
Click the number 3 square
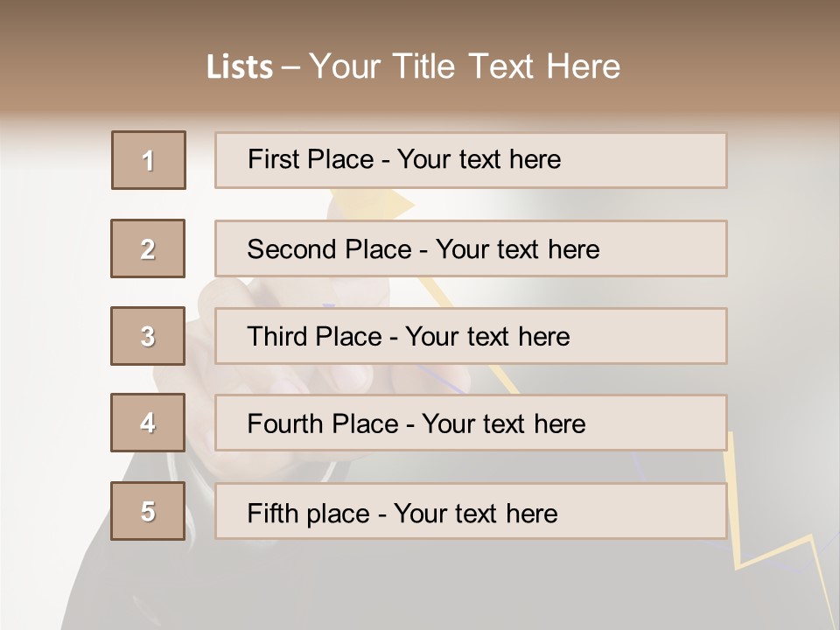tap(148, 336)
